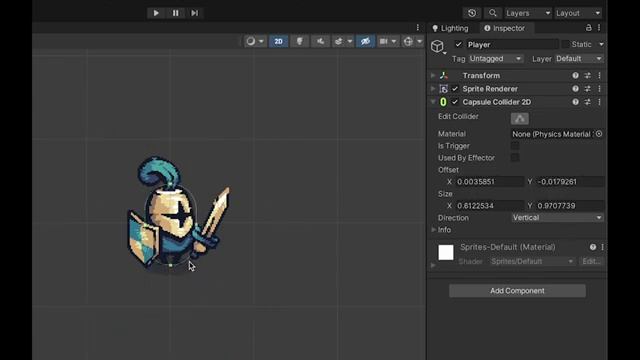The height and width of the screenshot is (360, 640).
Task: Click the Offset X field
Action: (x=490, y=182)
